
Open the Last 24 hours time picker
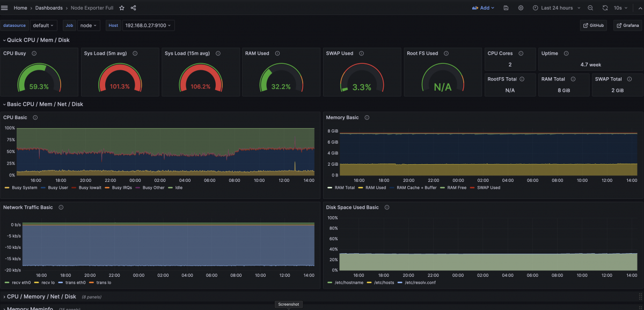click(557, 8)
